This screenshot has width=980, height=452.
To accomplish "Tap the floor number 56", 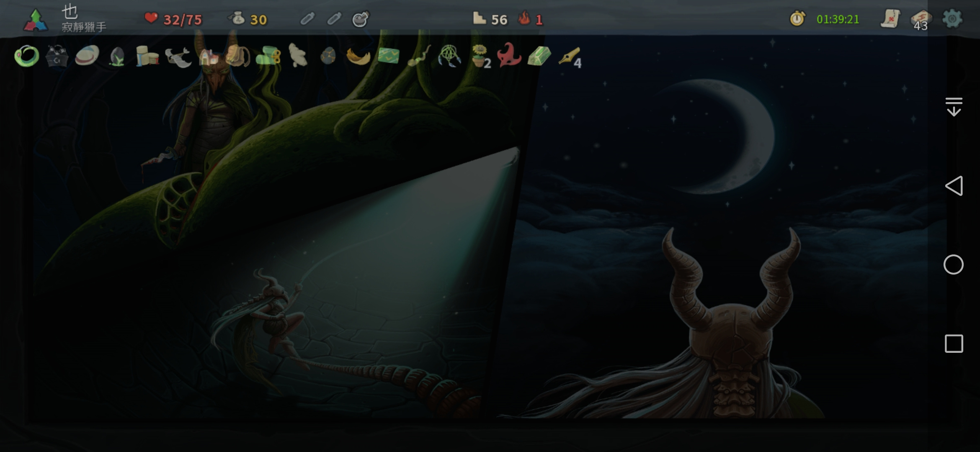I will 499,20.
